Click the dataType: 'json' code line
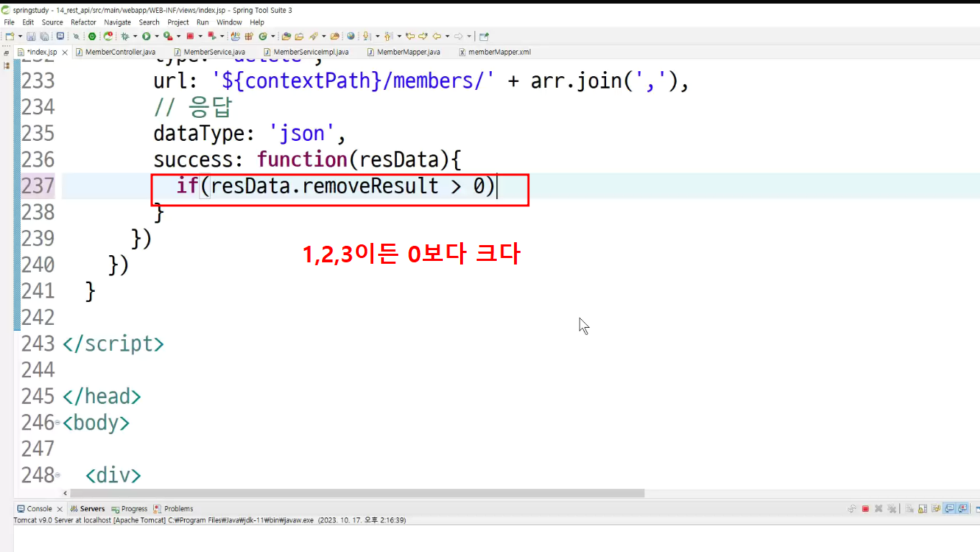 pyautogui.click(x=250, y=133)
